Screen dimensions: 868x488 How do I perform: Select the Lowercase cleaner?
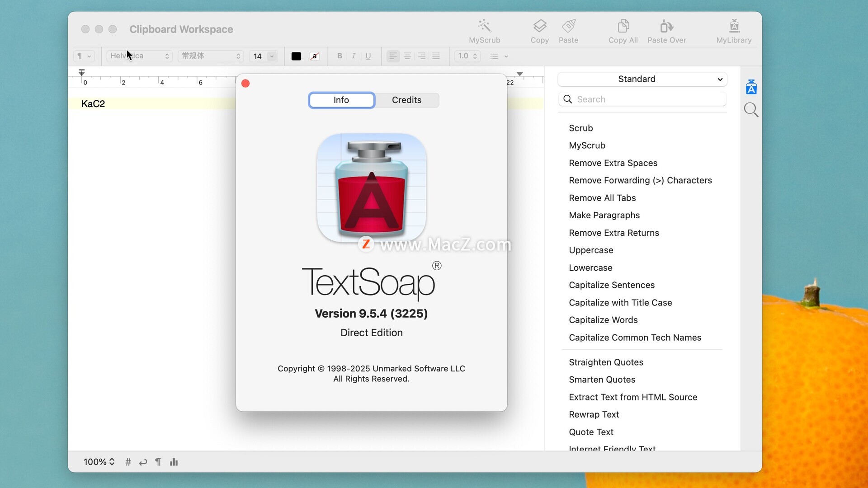coord(590,267)
